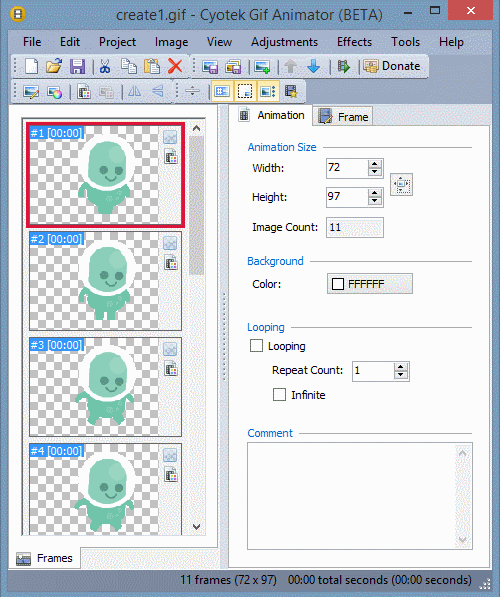Move frame down with the blue arrow
The width and height of the screenshot is (500, 597).
pos(313,66)
